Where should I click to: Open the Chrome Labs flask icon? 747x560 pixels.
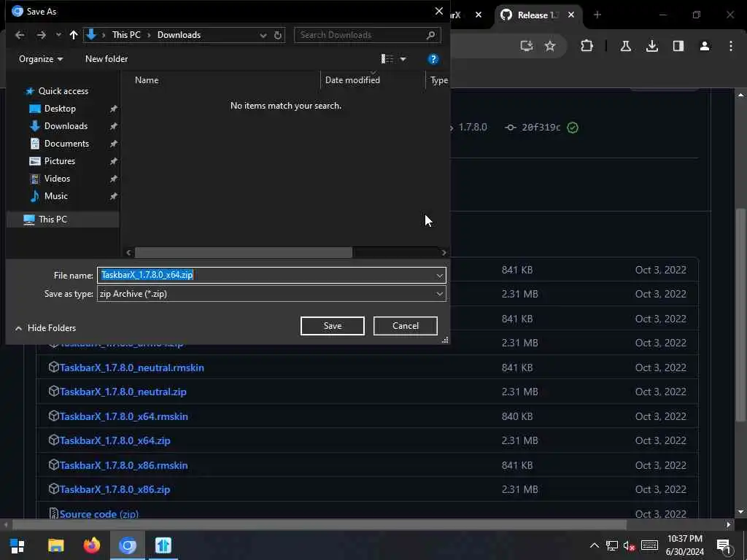point(625,46)
